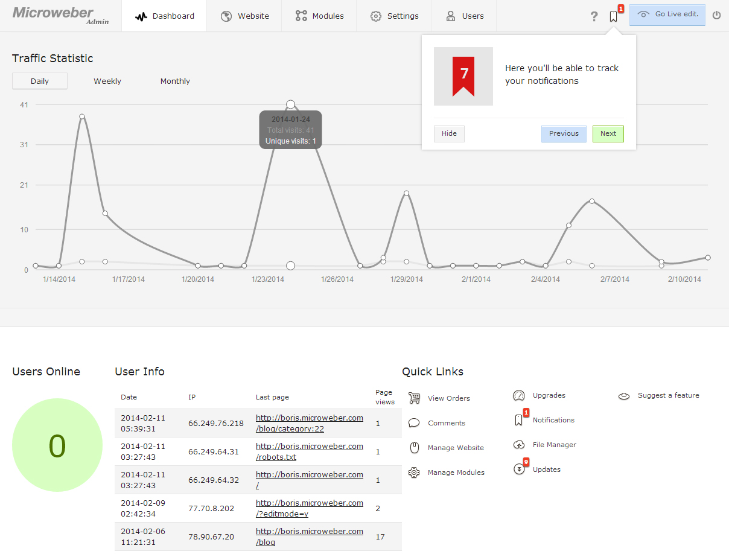The height and width of the screenshot is (560, 729).
Task: Launch File Manager using the cloud icon
Action: pos(519,445)
